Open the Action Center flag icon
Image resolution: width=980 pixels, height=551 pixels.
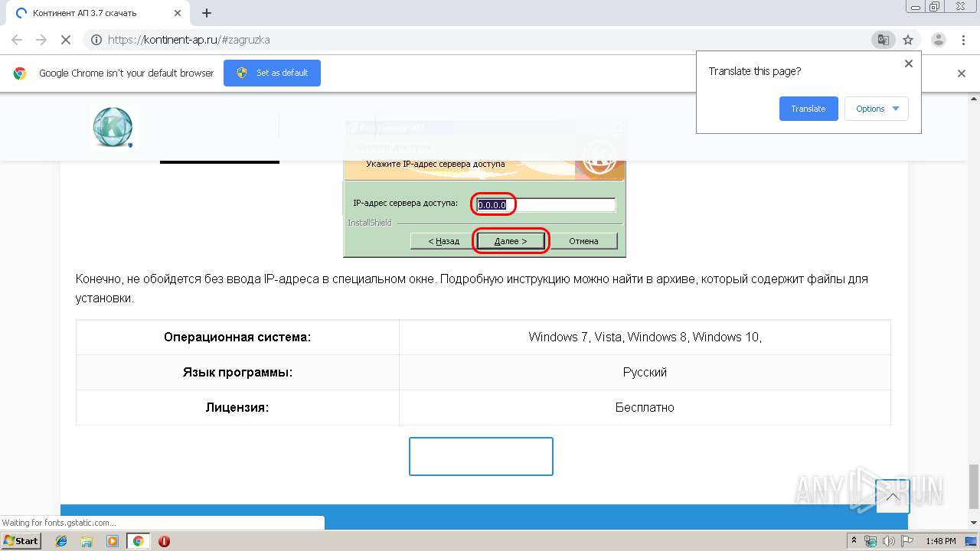coord(907,541)
